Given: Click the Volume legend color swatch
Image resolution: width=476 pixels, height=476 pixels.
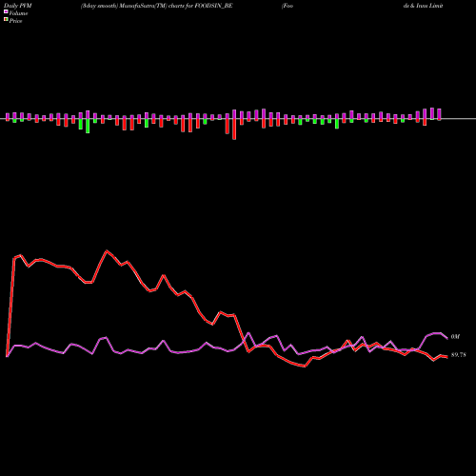Looking at the screenshot, I should pos(6,12).
